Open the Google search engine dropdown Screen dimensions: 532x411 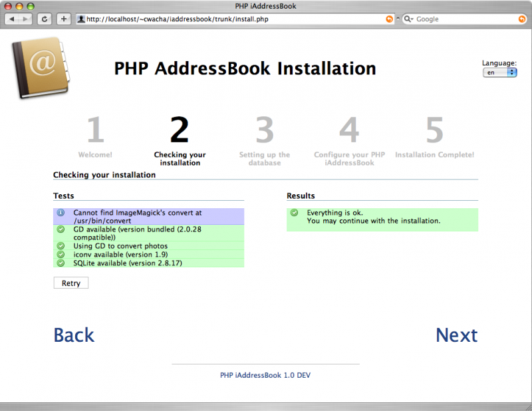[407, 19]
